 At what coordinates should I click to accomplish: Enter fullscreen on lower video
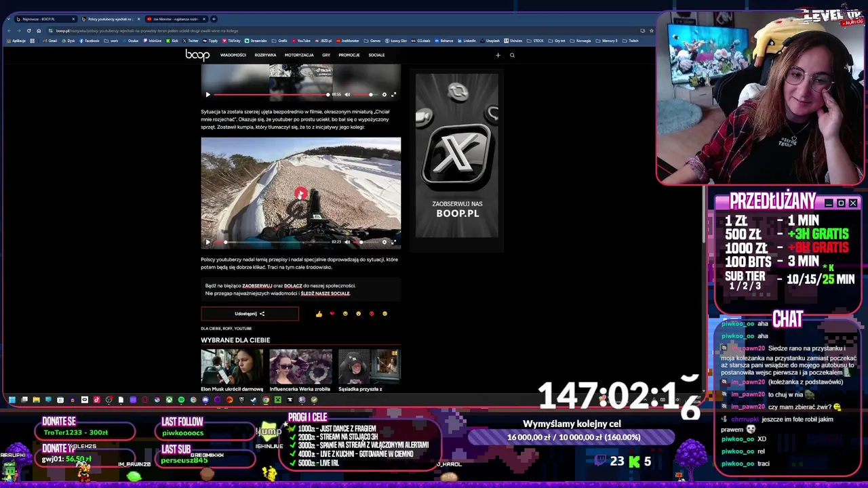[393, 242]
